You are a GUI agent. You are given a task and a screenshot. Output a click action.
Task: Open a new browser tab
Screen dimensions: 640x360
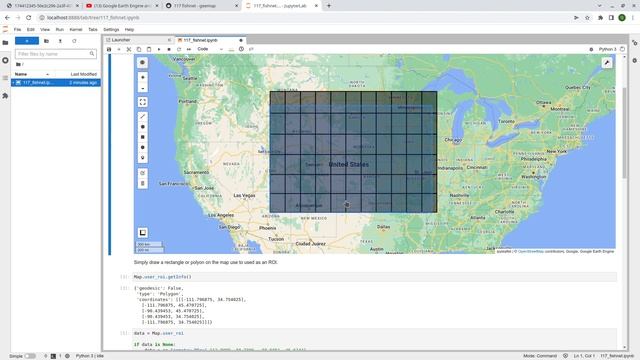pyautogui.click(x=329, y=6)
